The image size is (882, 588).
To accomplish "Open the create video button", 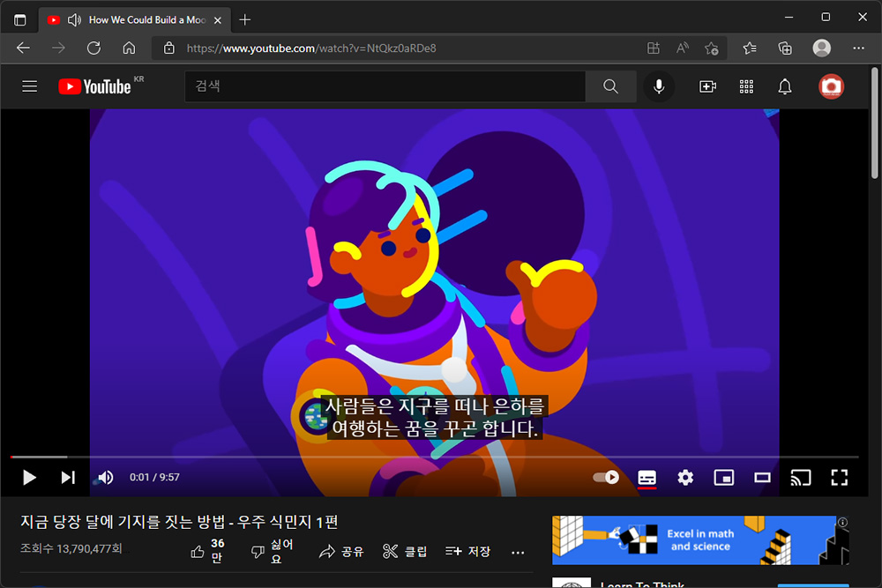I will pos(707,86).
